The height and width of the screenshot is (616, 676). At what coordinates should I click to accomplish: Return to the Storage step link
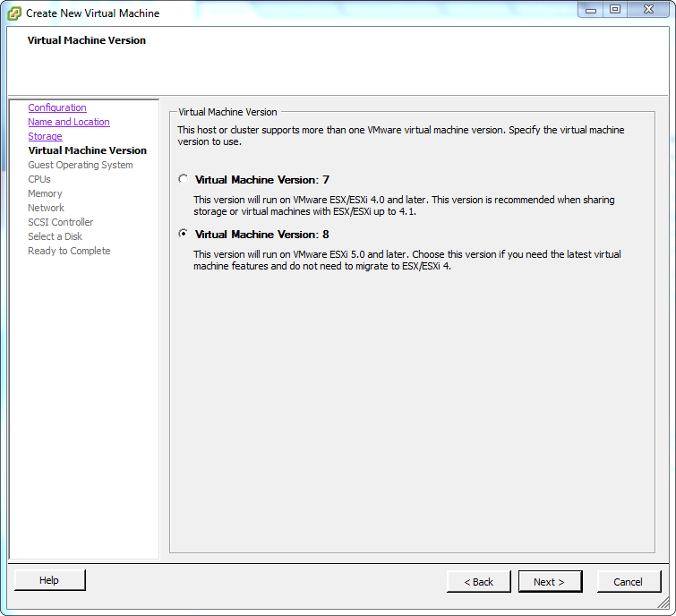[45, 136]
